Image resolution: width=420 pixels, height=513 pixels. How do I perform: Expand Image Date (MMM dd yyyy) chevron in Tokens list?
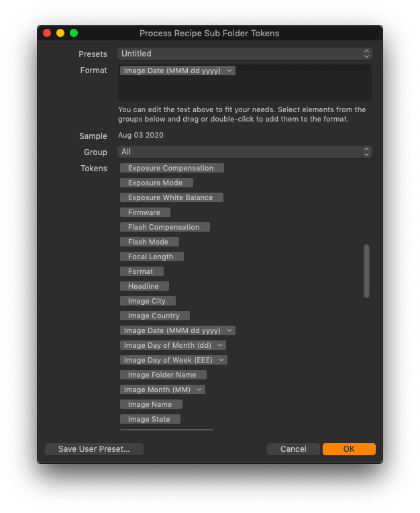click(x=229, y=330)
